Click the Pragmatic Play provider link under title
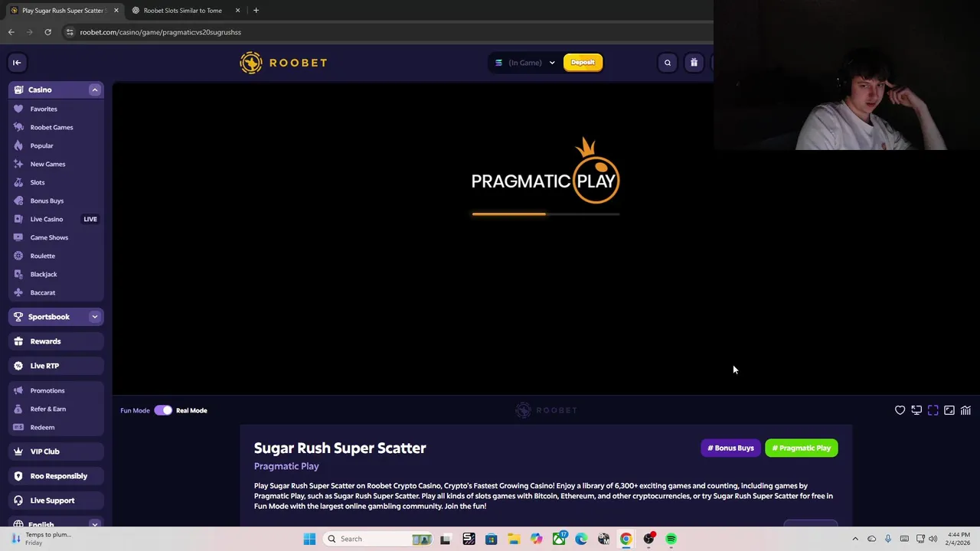 (x=286, y=466)
